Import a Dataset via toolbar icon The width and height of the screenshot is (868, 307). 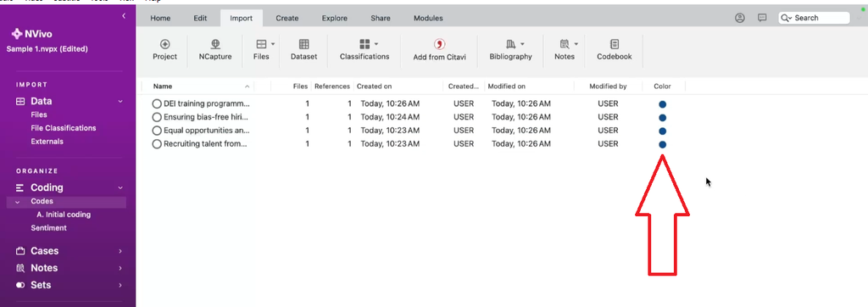coord(304,44)
